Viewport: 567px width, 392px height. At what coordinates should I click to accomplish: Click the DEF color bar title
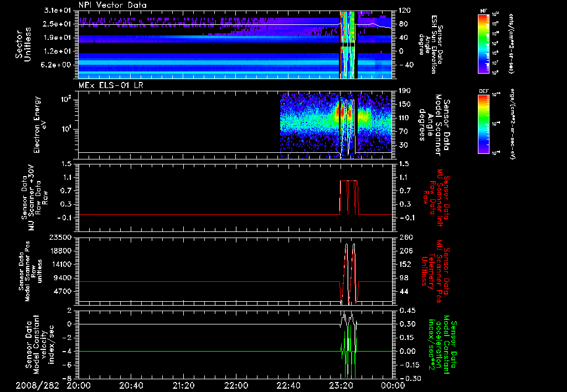(483, 91)
